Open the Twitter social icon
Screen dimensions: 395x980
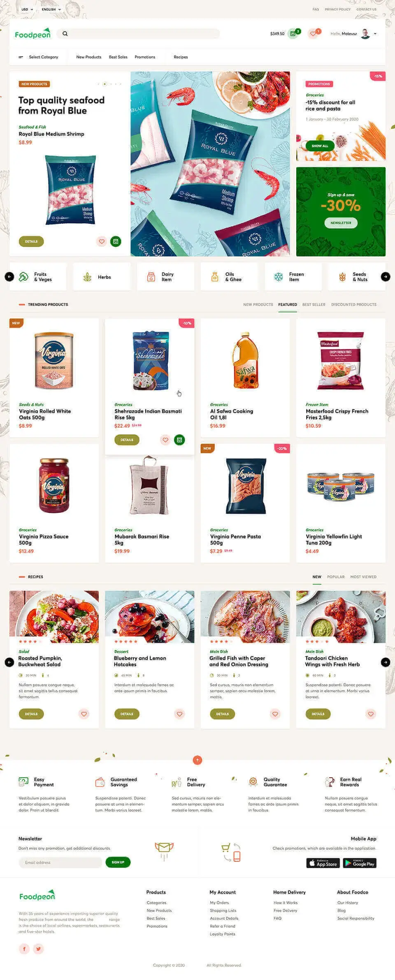(x=38, y=949)
